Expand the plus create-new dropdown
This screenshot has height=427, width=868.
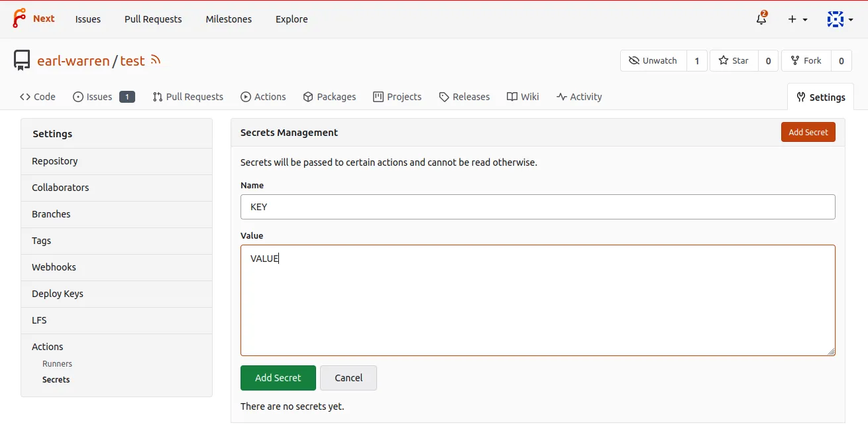[797, 19]
